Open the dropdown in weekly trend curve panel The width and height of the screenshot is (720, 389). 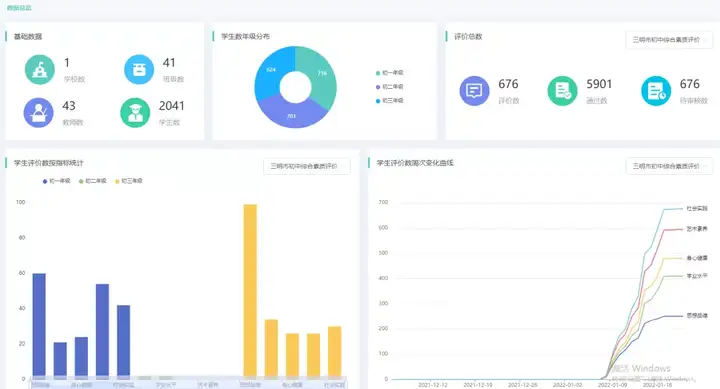tap(669, 166)
